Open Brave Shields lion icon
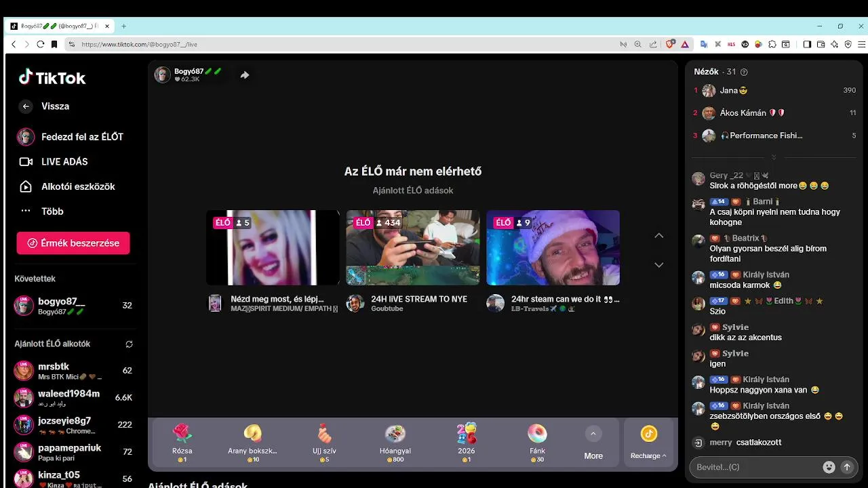Viewport: 868px width, 488px height. (x=670, y=44)
